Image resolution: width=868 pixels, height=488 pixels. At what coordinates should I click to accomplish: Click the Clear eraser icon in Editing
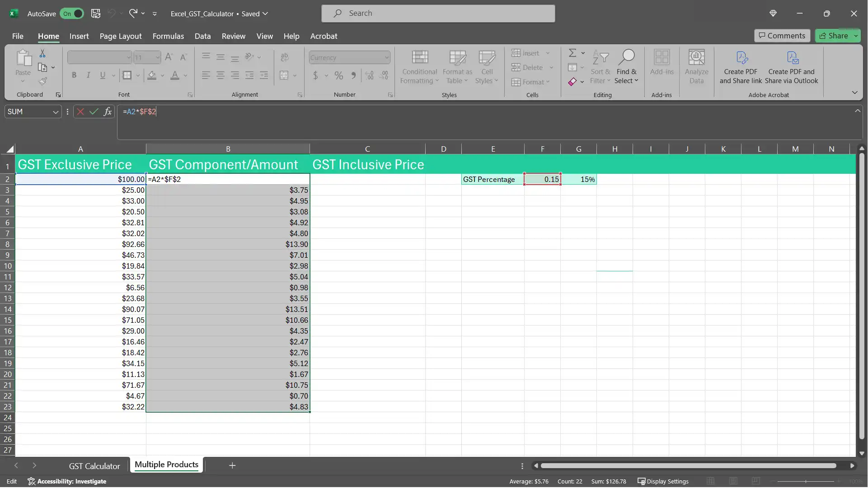[572, 82]
